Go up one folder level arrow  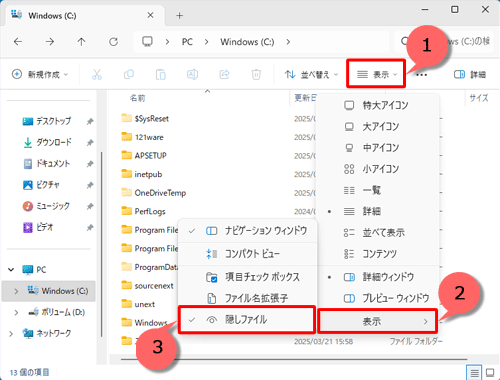(81, 42)
